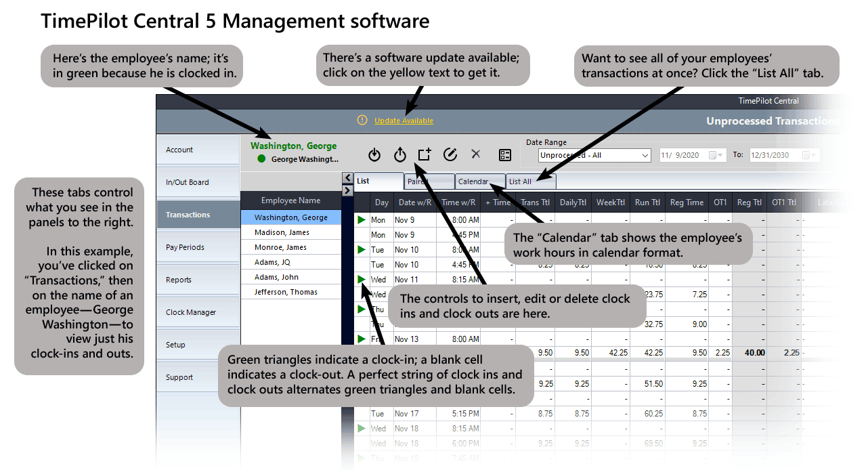Click the left arrow panel collapse button
This screenshot has height=470, width=868.
click(348, 178)
